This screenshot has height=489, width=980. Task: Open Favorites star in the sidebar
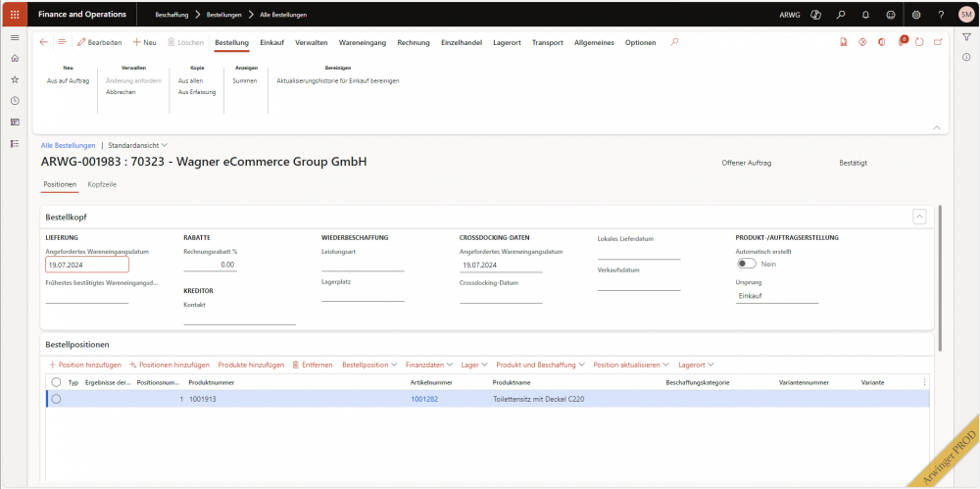click(x=14, y=79)
